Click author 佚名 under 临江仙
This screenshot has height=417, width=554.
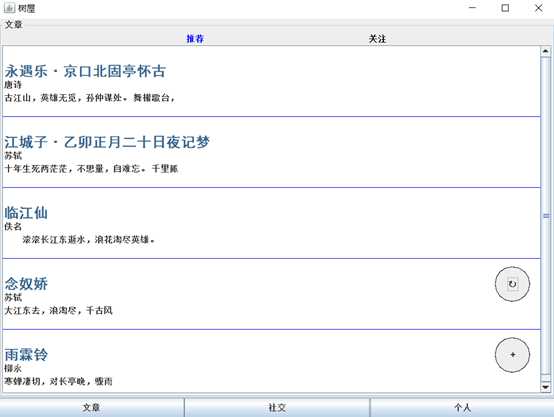point(13,227)
